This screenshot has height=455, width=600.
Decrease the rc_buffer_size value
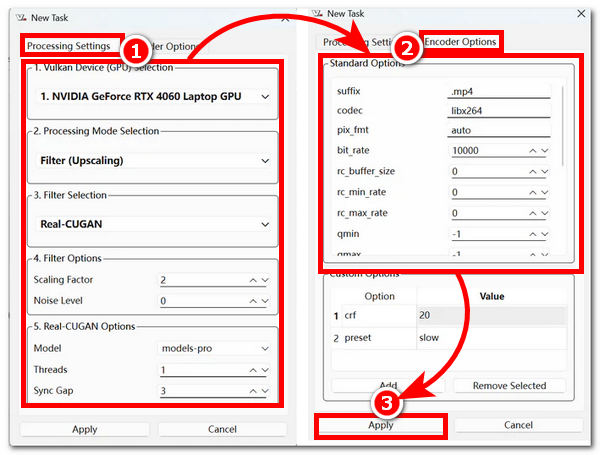pos(545,172)
